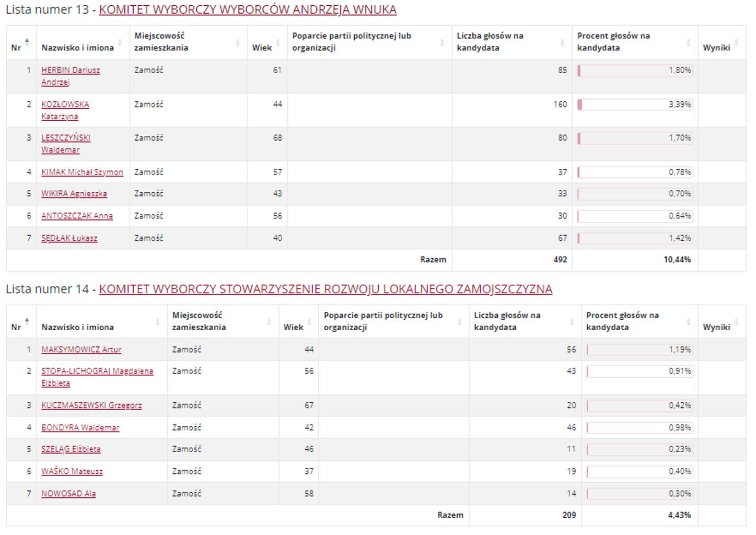This screenshot has width=756, height=535.
Task: Sort List 13 by Liczba głosów arrows
Action: [x=563, y=42]
